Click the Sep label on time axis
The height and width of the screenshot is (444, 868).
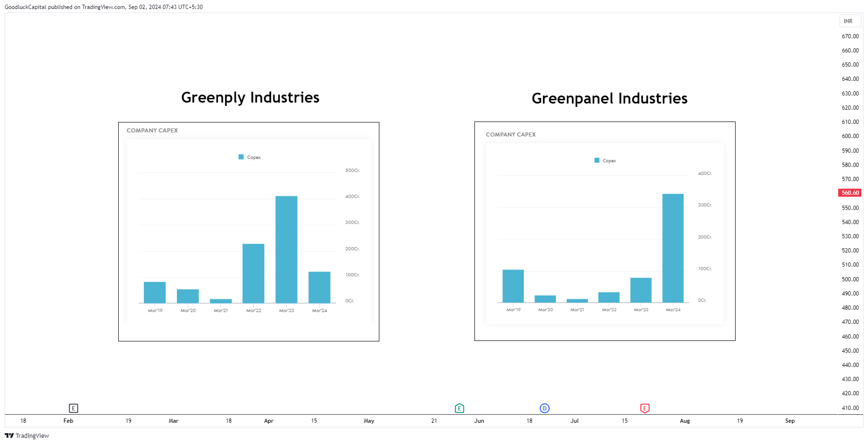coord(790,421)
